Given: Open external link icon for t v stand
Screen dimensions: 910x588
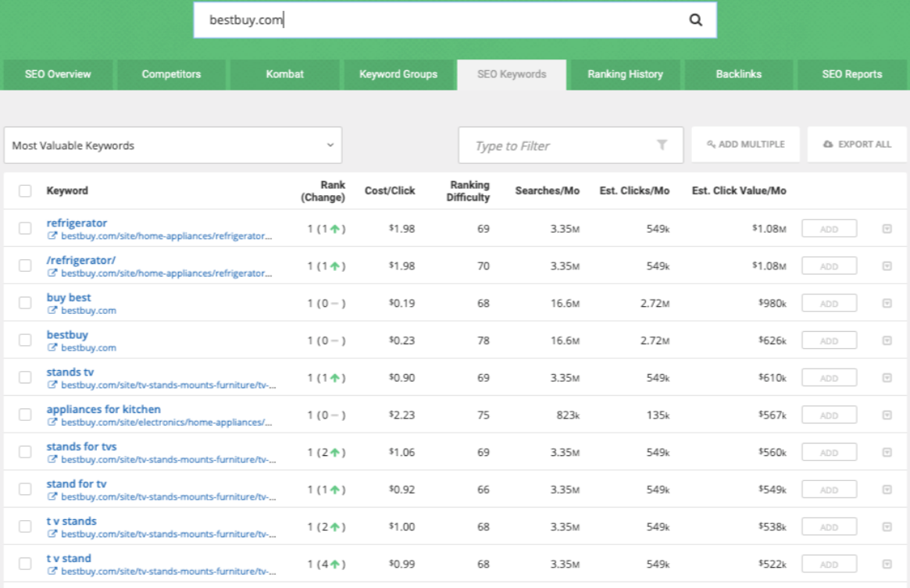Looking at the screenshot, I should pyautogui.click(x=52, y=571).
